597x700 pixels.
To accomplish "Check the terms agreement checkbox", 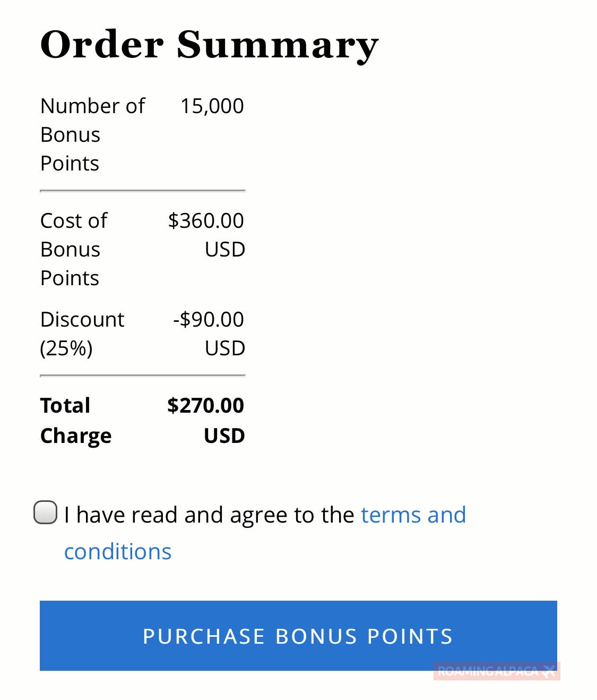I will coord(46,513).
